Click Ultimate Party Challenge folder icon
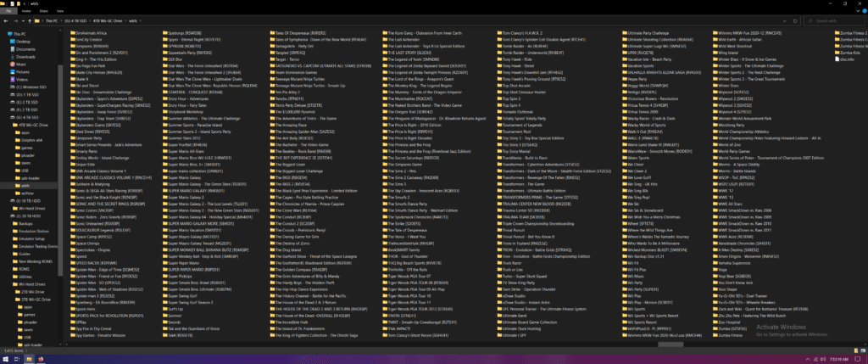 click(625, 33)
